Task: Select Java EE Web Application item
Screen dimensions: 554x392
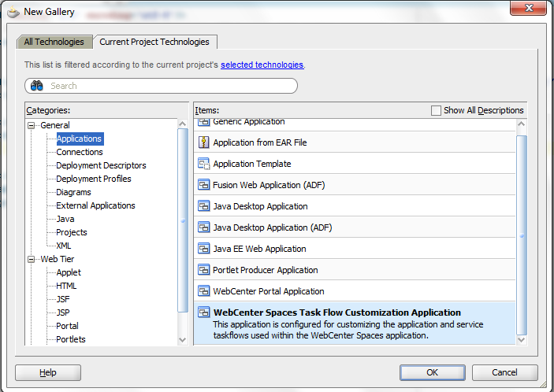Action: point(355,249)
